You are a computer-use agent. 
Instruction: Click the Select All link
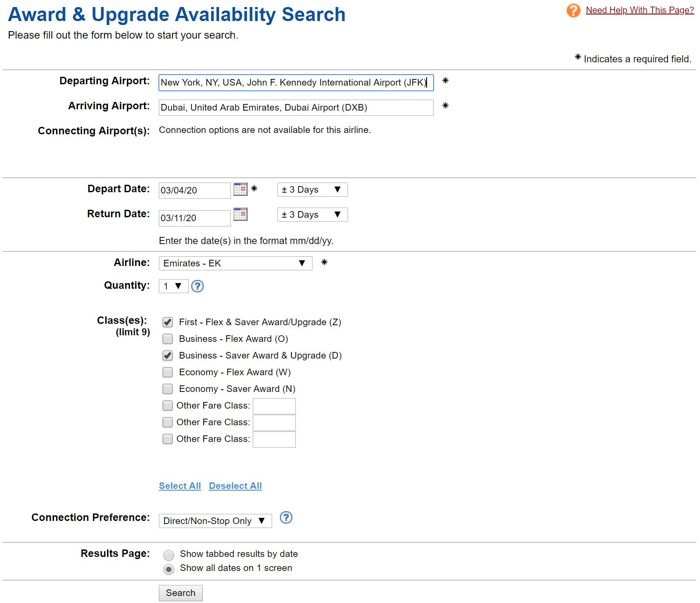pyautogui.click(x=180, y=486)
